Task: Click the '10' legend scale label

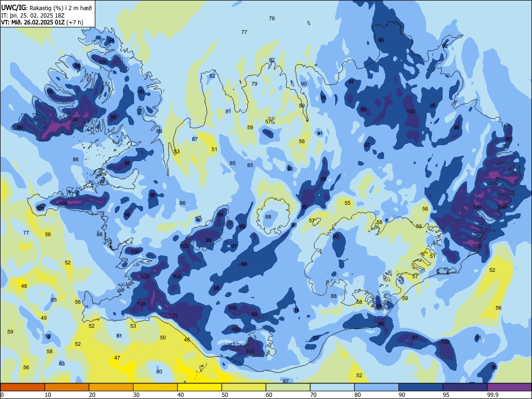Action: click(48, 395)
